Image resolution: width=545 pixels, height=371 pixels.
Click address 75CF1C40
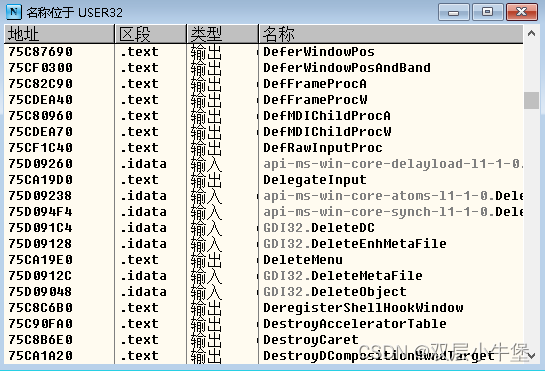pos(41,148)
